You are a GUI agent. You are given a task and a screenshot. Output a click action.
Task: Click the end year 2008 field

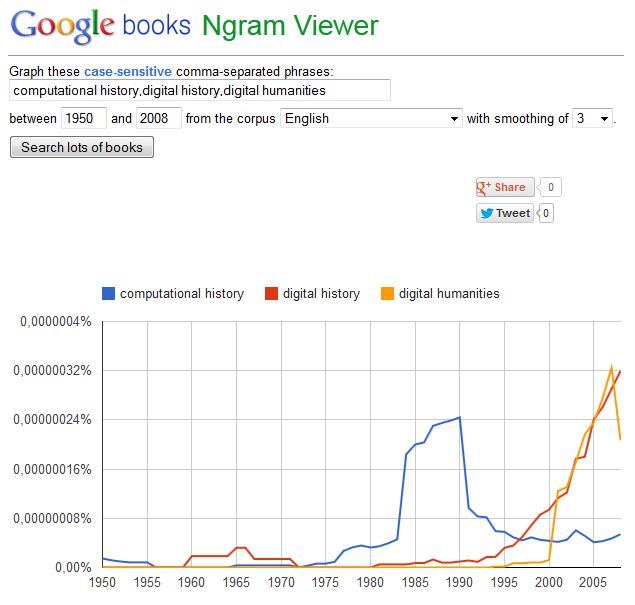159,119
